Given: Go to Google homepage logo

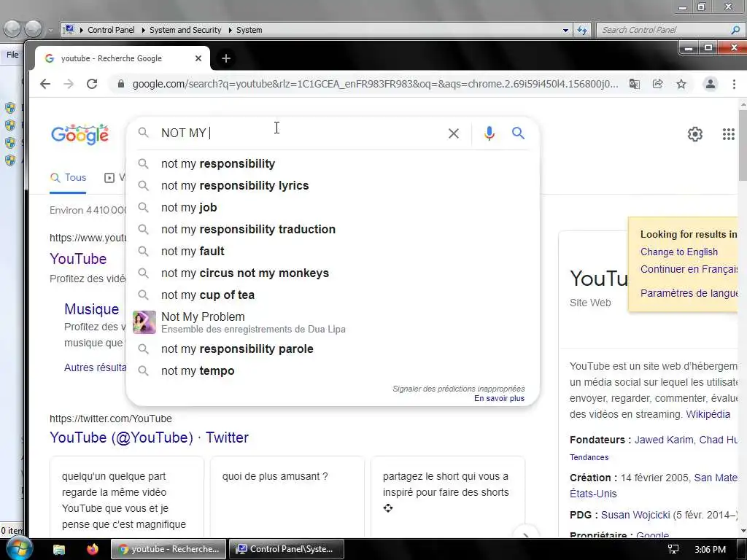Looking at the screenshot, I should pos(80,134).
